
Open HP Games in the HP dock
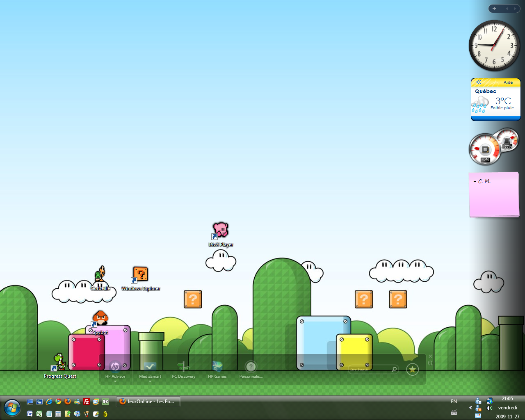point(217,369)
